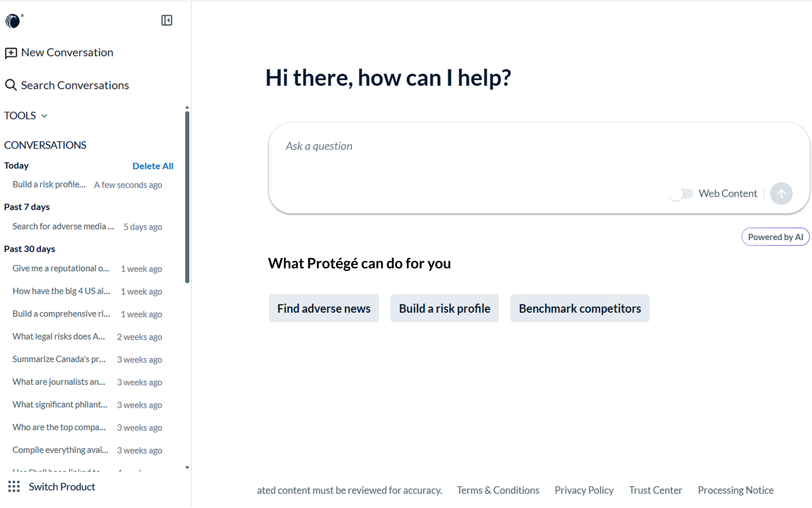Expand the TOOLS section chevron

click(x=44, y=116)
